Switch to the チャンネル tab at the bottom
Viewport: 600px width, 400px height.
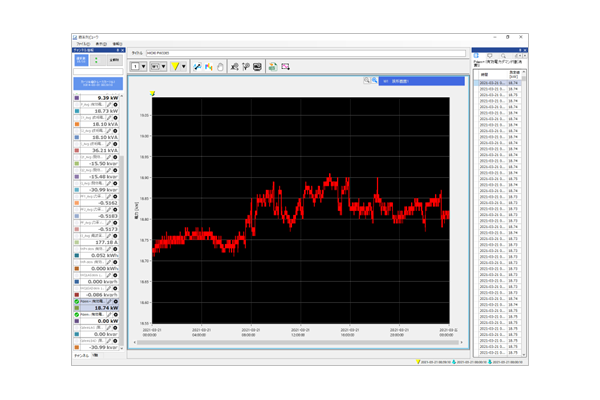pos(81,356)
